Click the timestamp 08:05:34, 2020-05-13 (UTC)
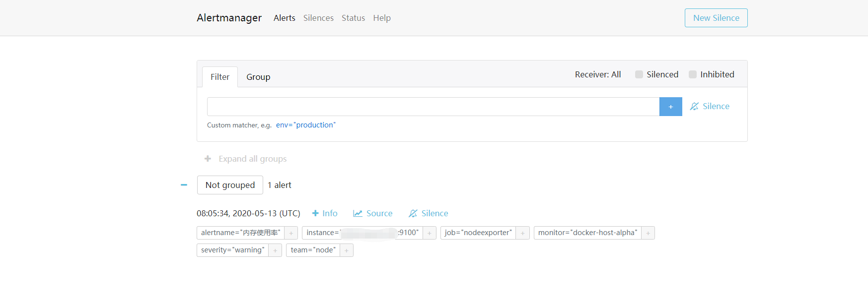 [248, 213]
